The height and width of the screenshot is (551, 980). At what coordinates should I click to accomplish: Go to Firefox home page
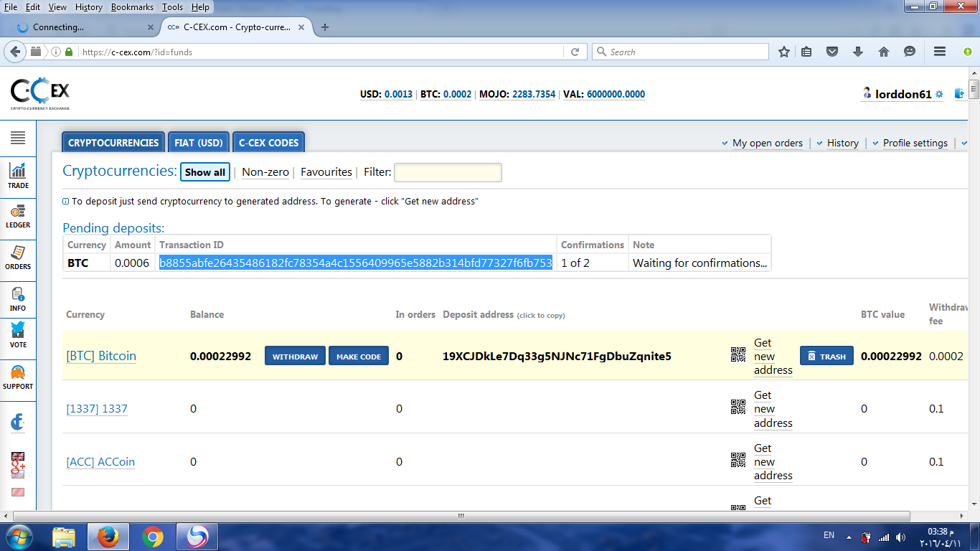pyautogui.click(x=884, y=52)
